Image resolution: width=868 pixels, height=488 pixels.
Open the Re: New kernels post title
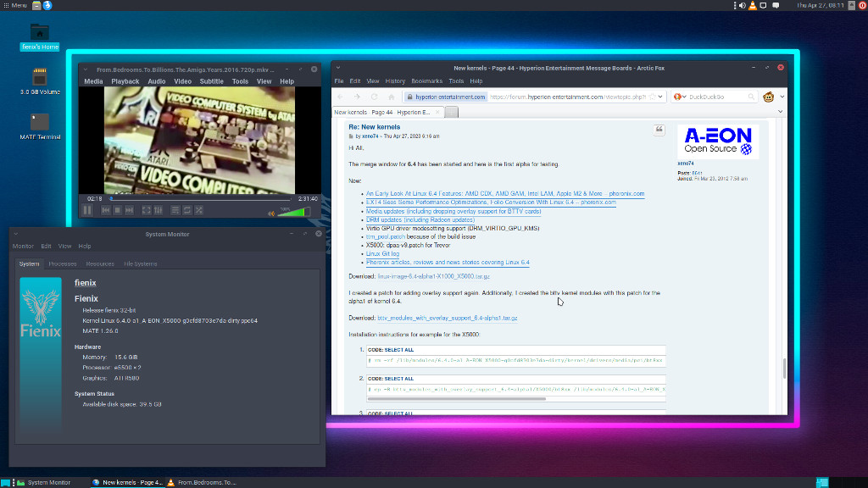(374, 127)
